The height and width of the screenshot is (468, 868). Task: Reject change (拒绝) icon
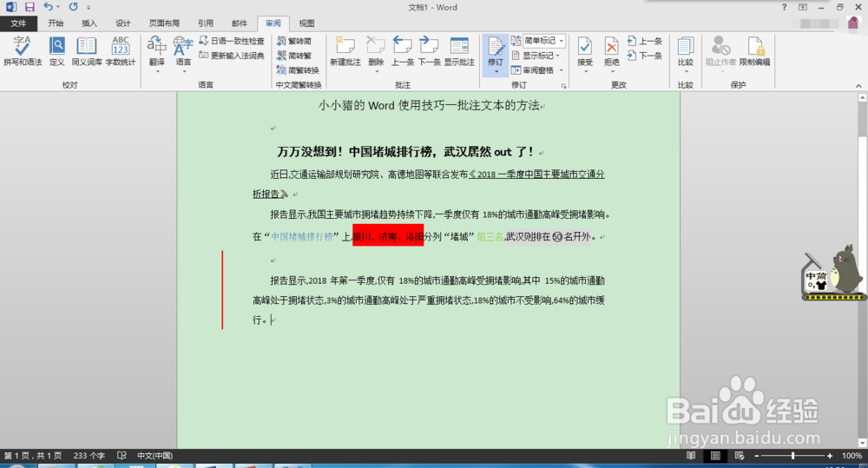coord(611,48)
